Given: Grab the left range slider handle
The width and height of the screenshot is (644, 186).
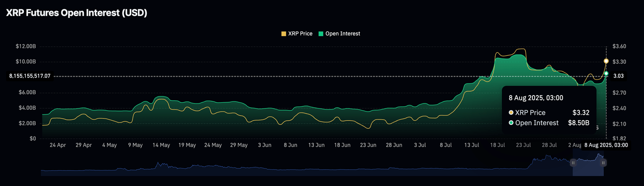Looking at the screenshot, I should coord(573,163).
